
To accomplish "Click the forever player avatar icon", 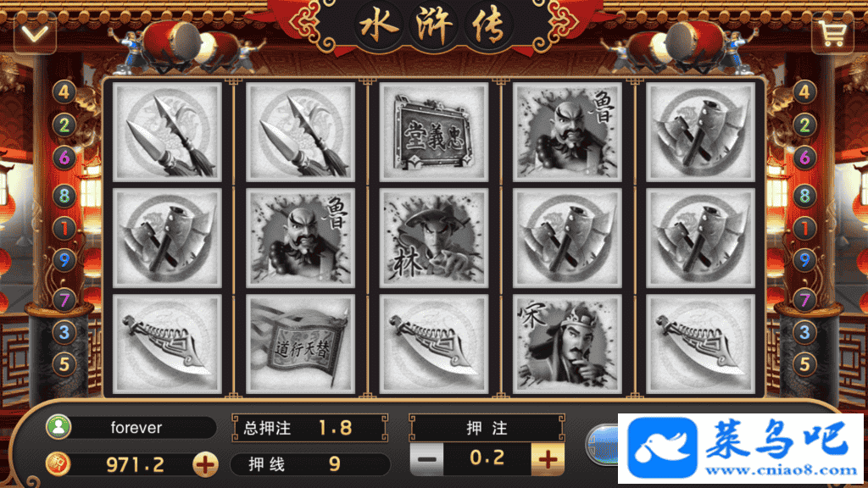I will [58, 427].
